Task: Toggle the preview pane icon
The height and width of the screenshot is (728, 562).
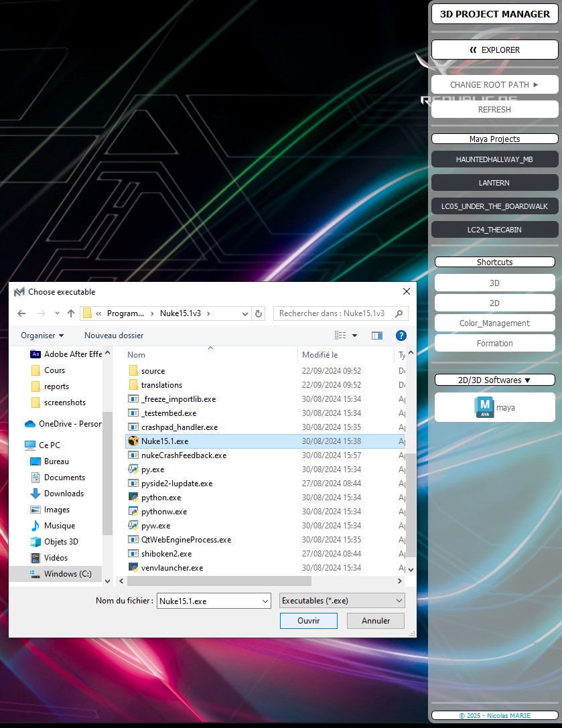Action: pyautogui.click(x=377, y=336)
